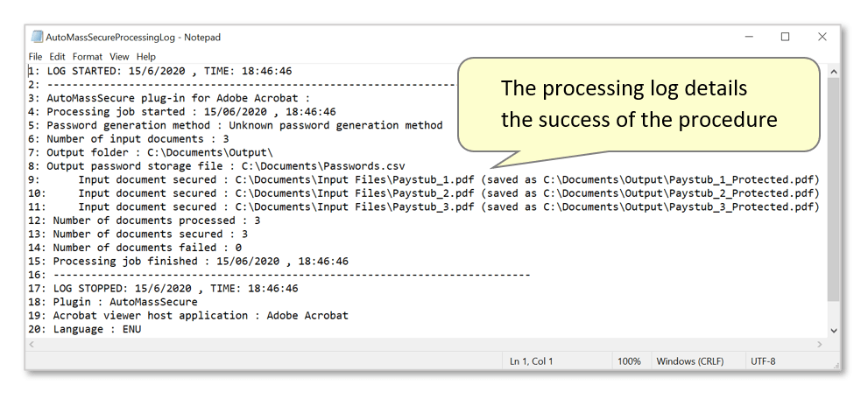Minimize the Notepad window
This screenshot has width=868, height=399.
click(x=749, y=37)
